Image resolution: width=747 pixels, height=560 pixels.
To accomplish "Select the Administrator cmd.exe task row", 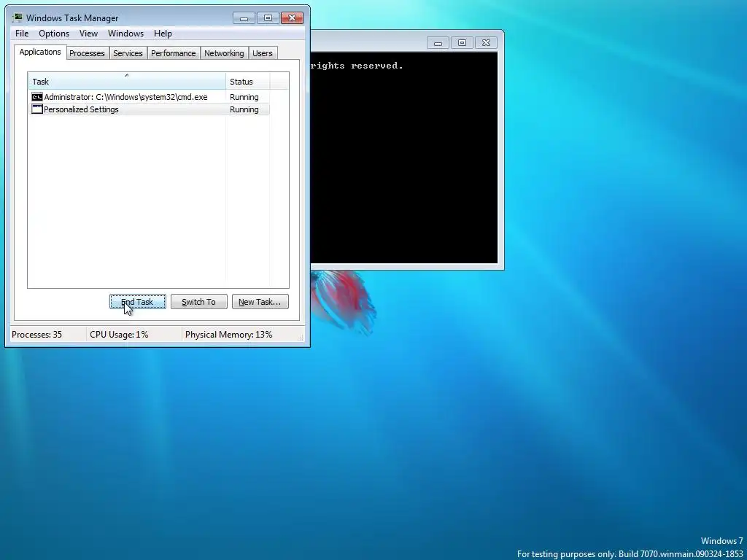I will click(x=149, y=97).
